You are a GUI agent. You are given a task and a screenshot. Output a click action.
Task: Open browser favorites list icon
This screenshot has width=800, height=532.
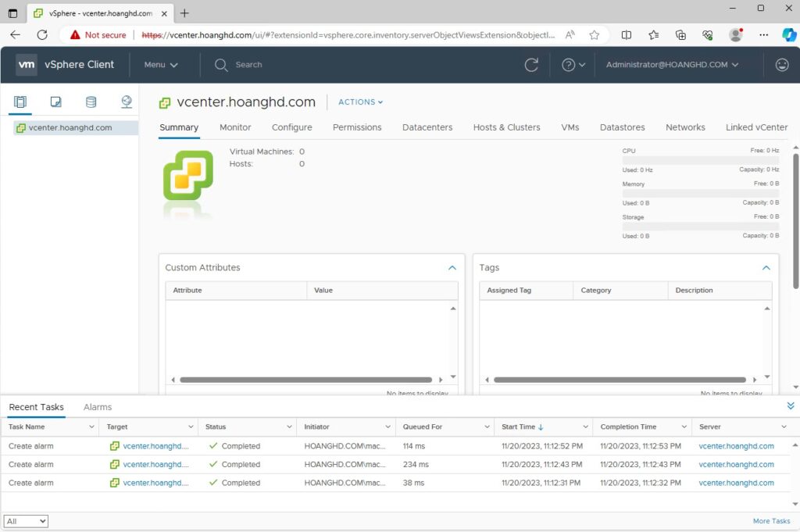pyautogui.click(x=654, y=34)
